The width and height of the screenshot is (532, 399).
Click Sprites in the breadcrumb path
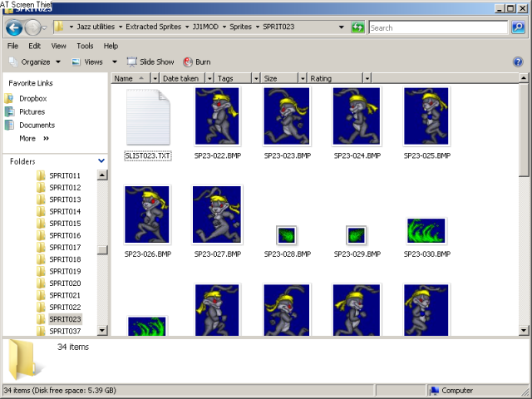coord(240,27)
